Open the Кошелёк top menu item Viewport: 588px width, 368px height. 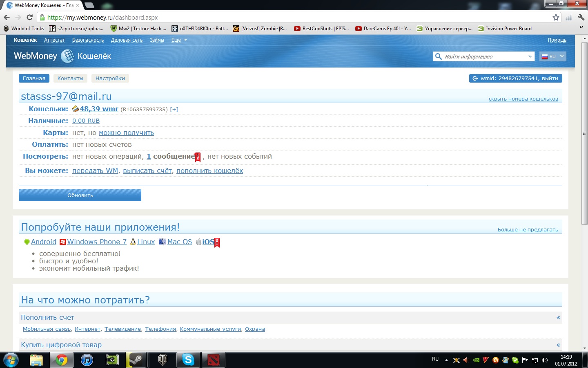click(25, 40)
